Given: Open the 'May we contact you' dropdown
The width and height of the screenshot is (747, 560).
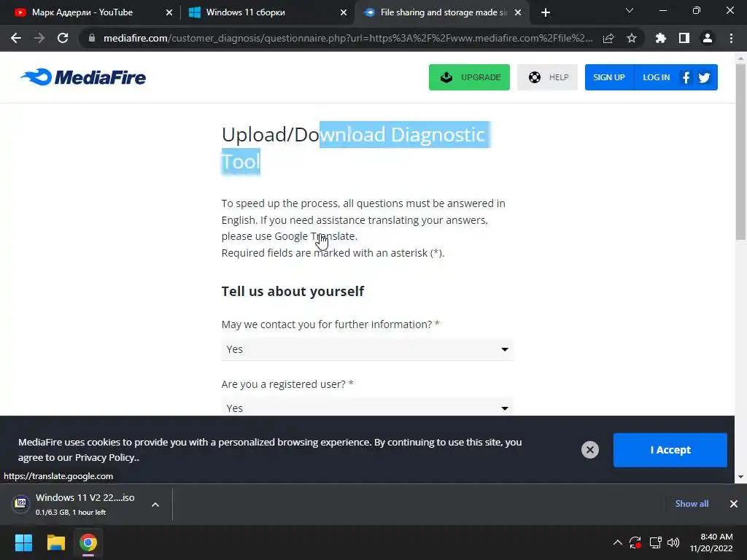Looking at the screenshot, I should [x=368, y=349].
